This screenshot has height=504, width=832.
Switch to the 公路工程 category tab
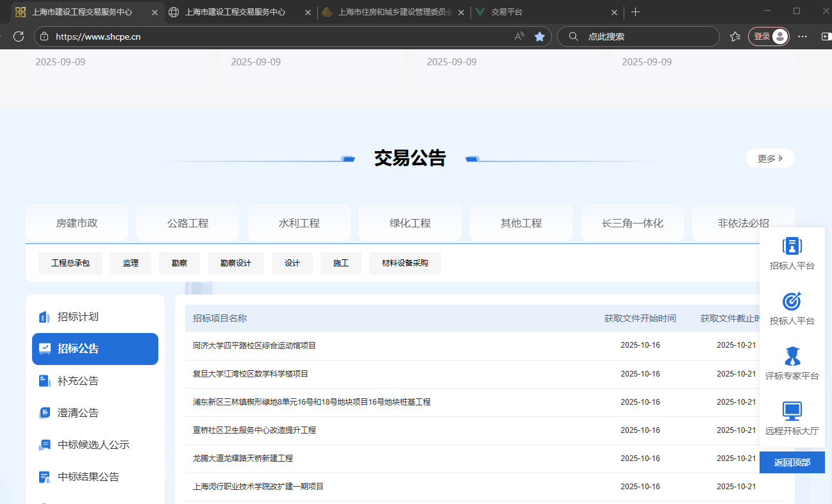click(188, 224)
